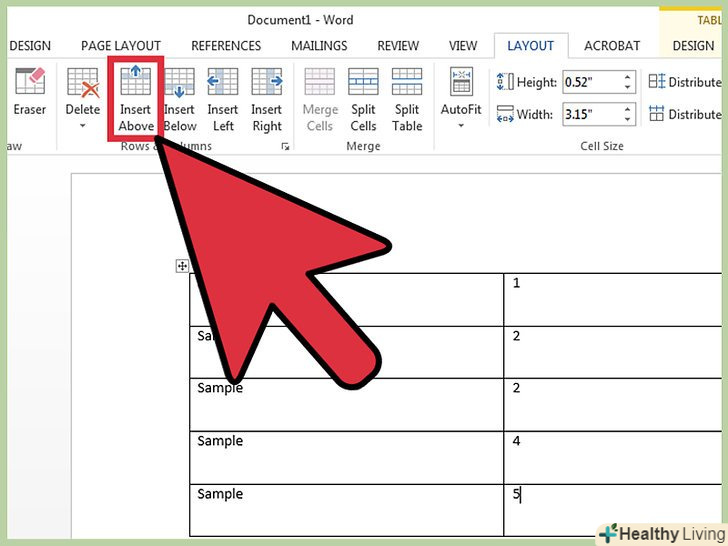Switch to the VIEW tab

(x=463, y=46)
